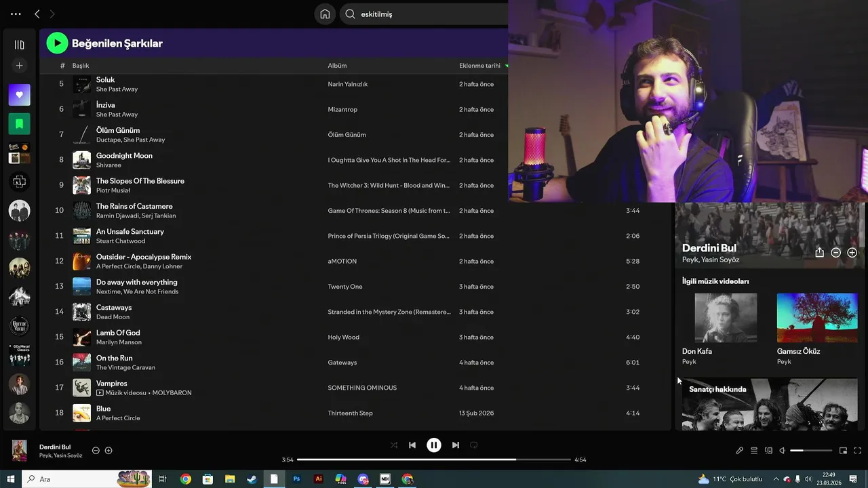The image size is (868, 488).
Task: Open The Vintage Caravan artist
Action: [x=125, y=367]
